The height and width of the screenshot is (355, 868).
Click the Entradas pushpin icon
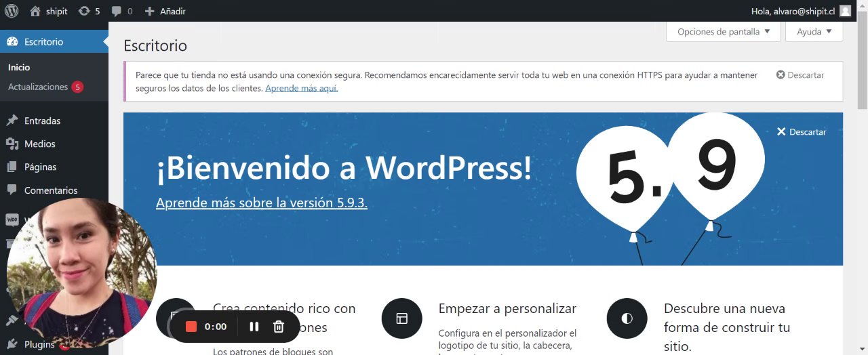coord(12,121)
